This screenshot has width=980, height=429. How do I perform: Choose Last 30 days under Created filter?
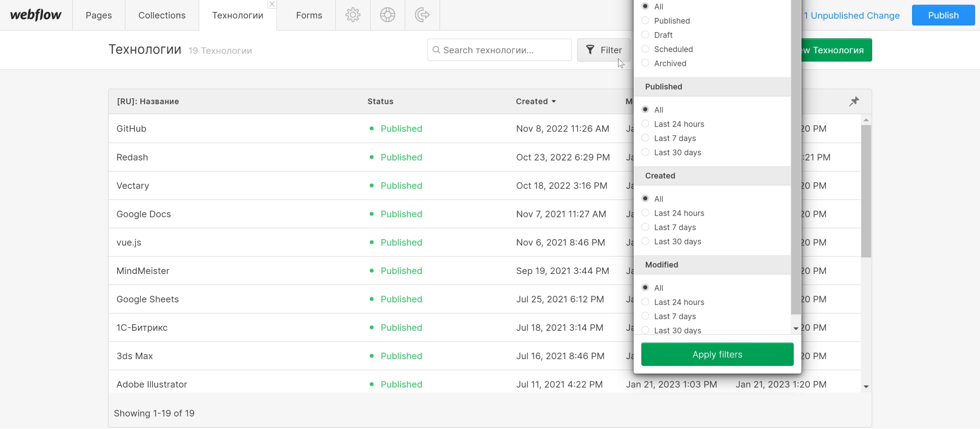pos(645,241)
